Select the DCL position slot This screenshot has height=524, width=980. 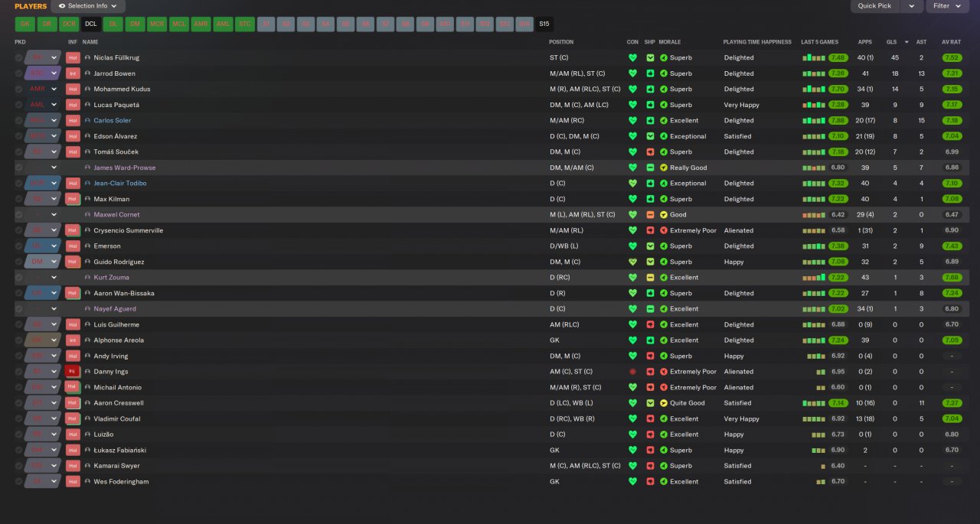(91, 24)
